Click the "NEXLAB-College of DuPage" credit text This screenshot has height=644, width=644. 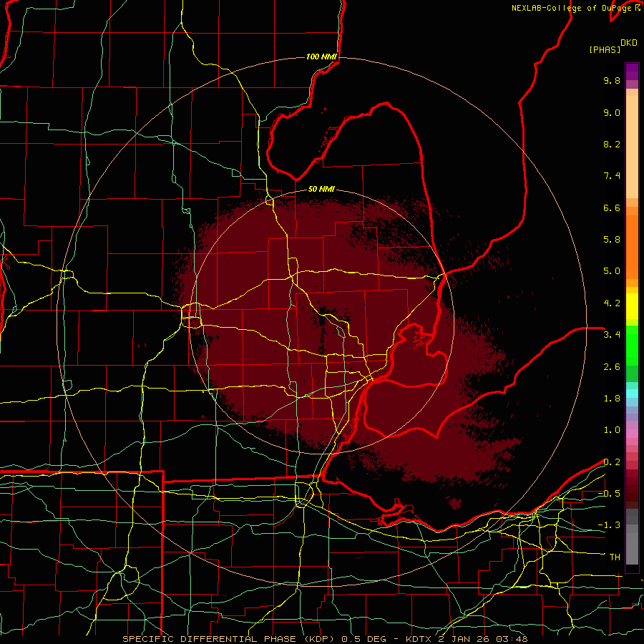tap(572, 8)
